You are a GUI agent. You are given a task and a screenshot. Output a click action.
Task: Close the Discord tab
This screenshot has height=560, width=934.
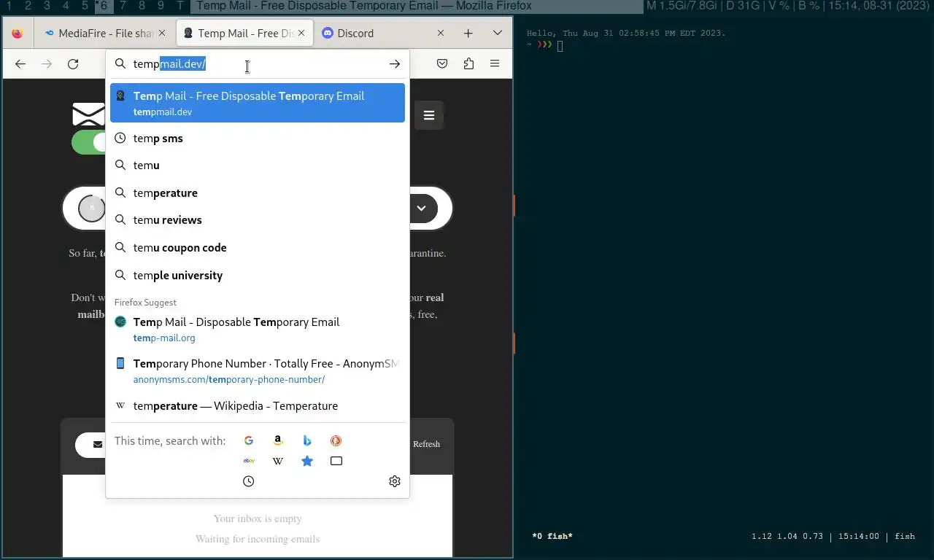coord(441,34)
